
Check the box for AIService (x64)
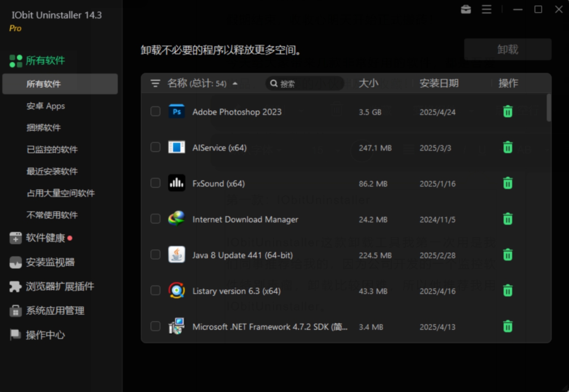pos(156,147)
